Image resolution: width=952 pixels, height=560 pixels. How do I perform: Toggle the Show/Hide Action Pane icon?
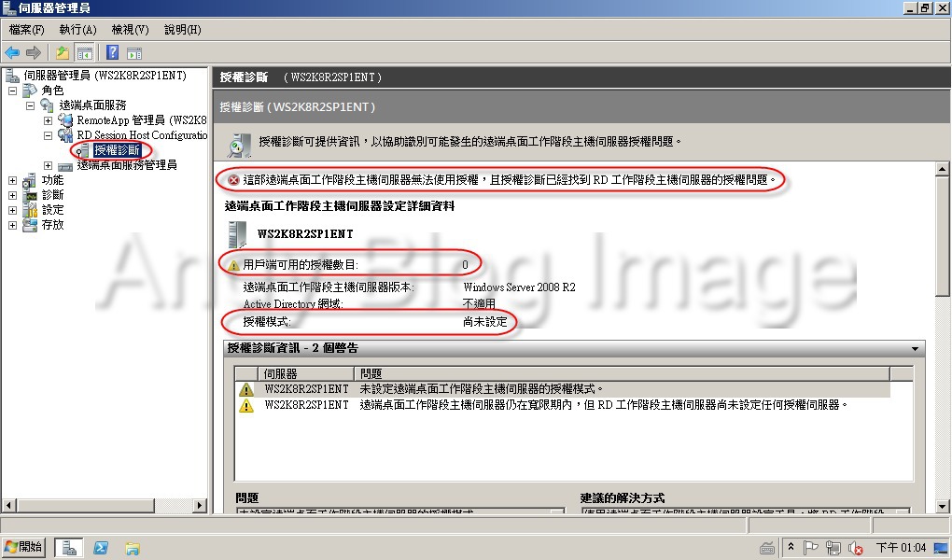pos(134,53)
